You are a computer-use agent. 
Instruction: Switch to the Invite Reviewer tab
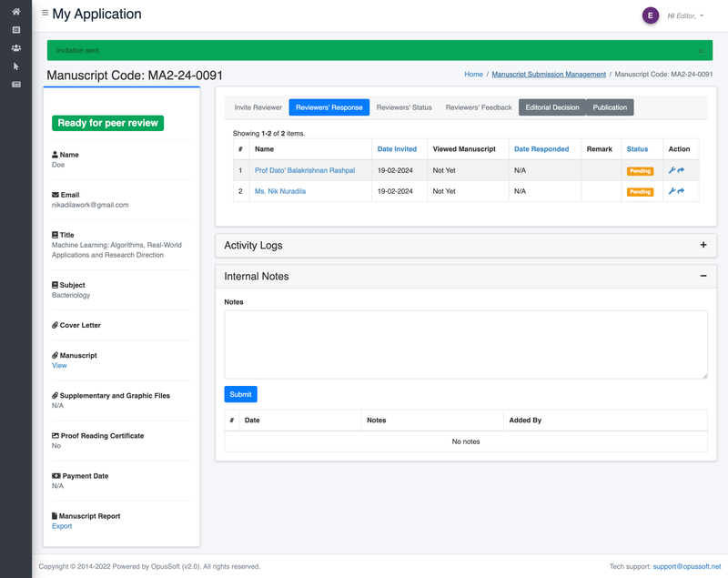tap(258, 107)
